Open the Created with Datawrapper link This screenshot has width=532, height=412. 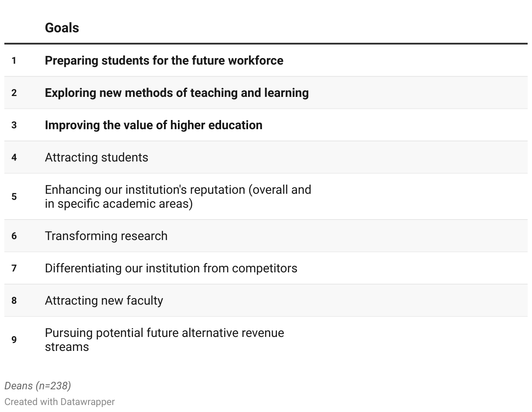tap(60, 402)
